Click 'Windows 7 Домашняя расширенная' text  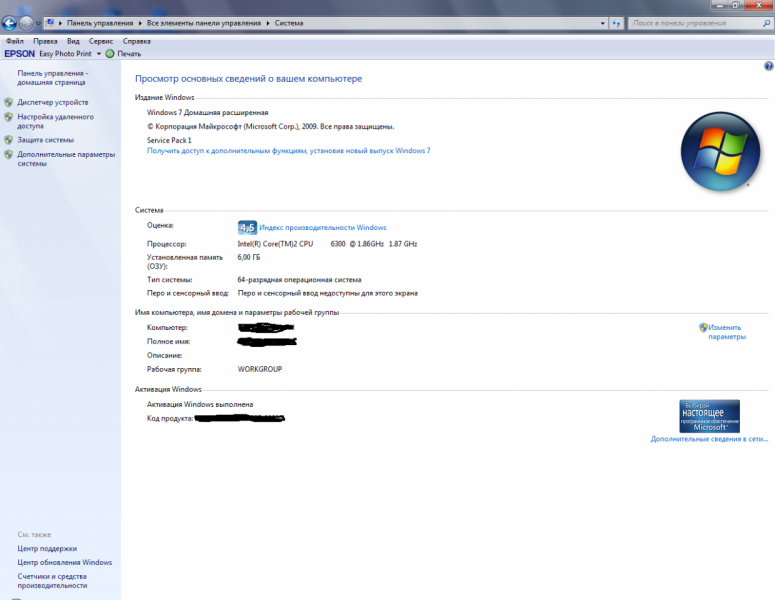[208, 113]
